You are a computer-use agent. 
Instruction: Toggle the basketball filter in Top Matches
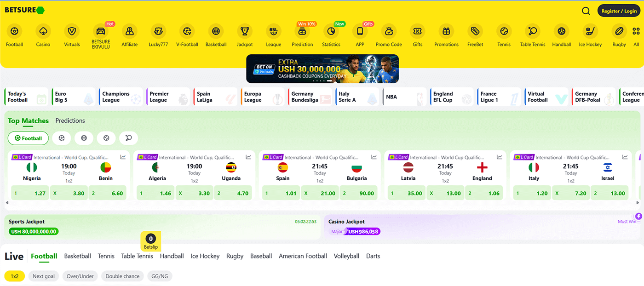tap(84, 138)
